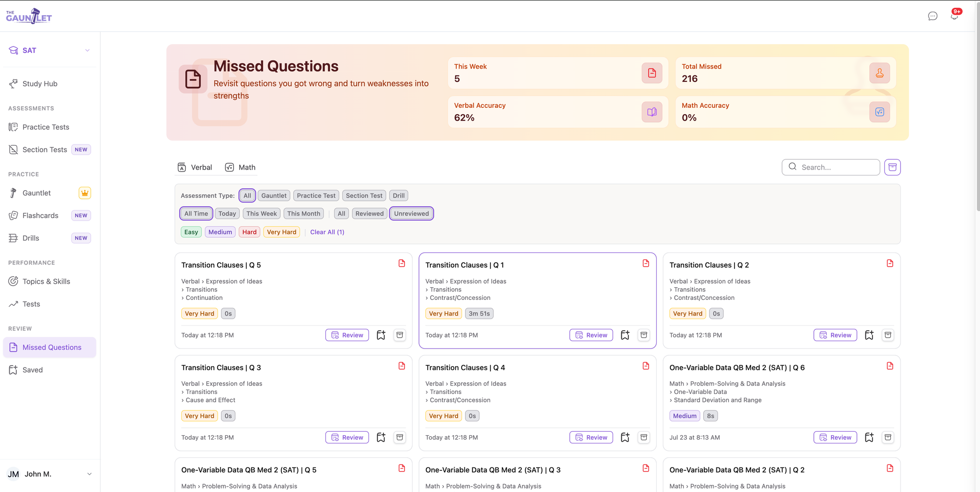The image size is (980, 492).
Task: Click document icon on Transition Clauses Q 2
Action: pos(890,264)
